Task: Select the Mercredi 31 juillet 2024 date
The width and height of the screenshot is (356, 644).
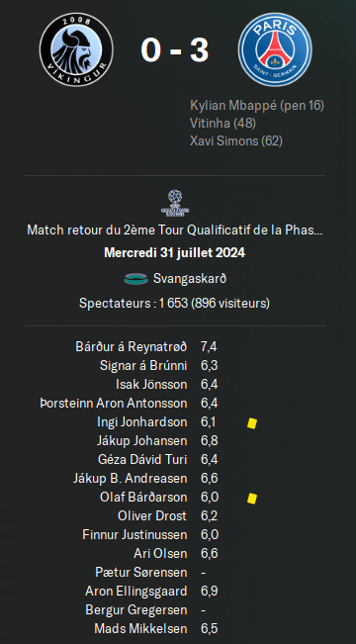Action: [x=174, y=252]
